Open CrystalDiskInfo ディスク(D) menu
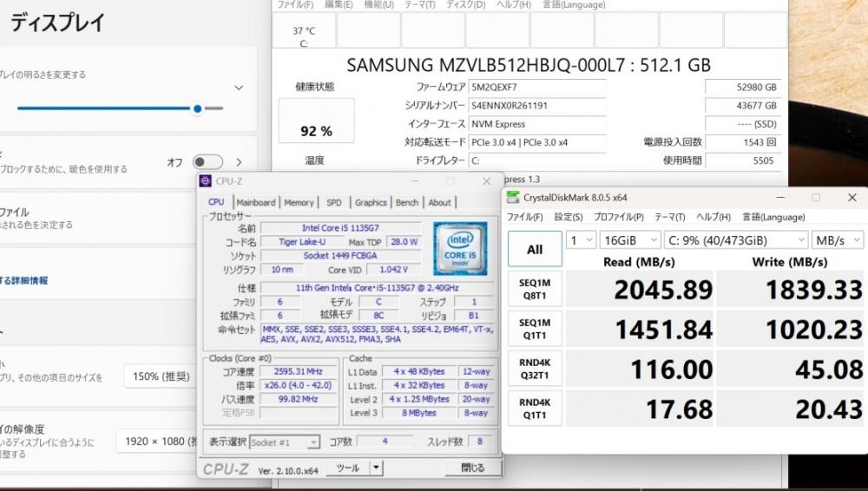This screenshot has height=491, width=868. (x=465, y=4)
